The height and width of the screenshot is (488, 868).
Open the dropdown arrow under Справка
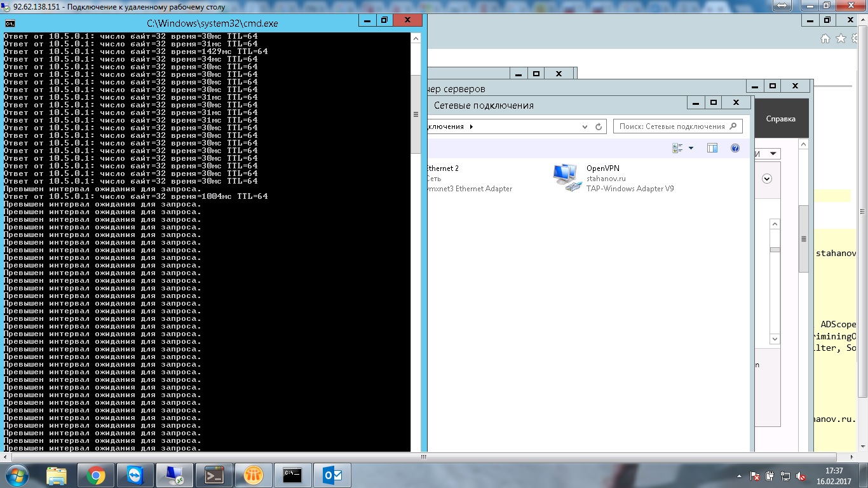click(x=773, y=154)
